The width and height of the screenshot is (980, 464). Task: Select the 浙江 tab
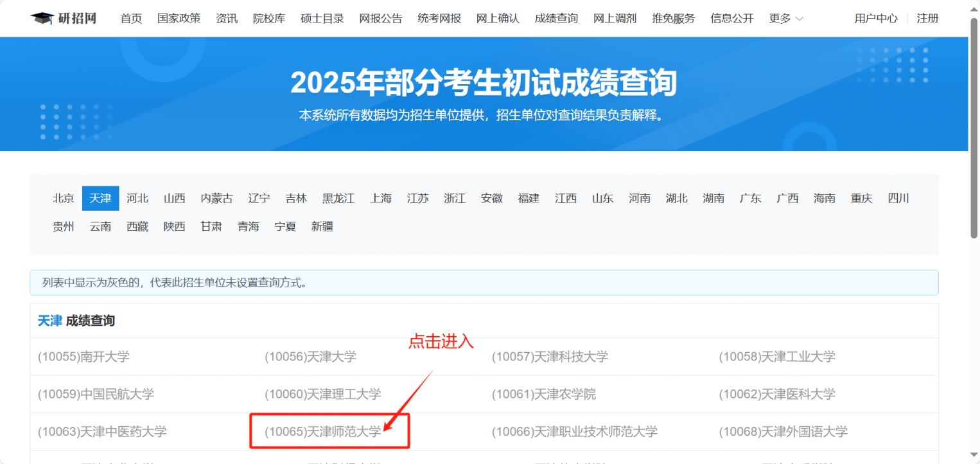pos(455,199)
